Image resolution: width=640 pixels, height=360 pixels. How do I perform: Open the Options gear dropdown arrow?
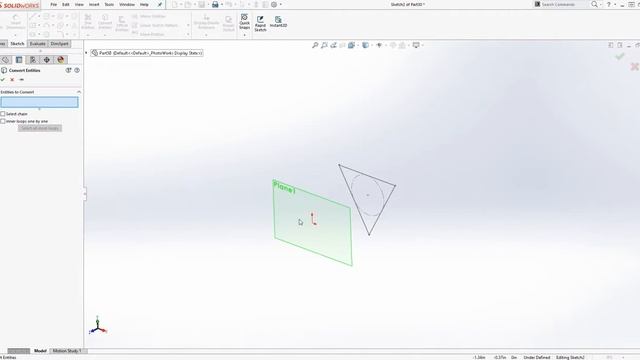point(280,4)
